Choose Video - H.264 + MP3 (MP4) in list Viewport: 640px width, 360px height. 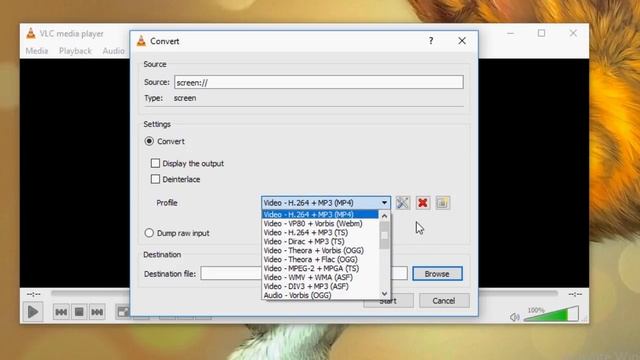tap(320, 214)
